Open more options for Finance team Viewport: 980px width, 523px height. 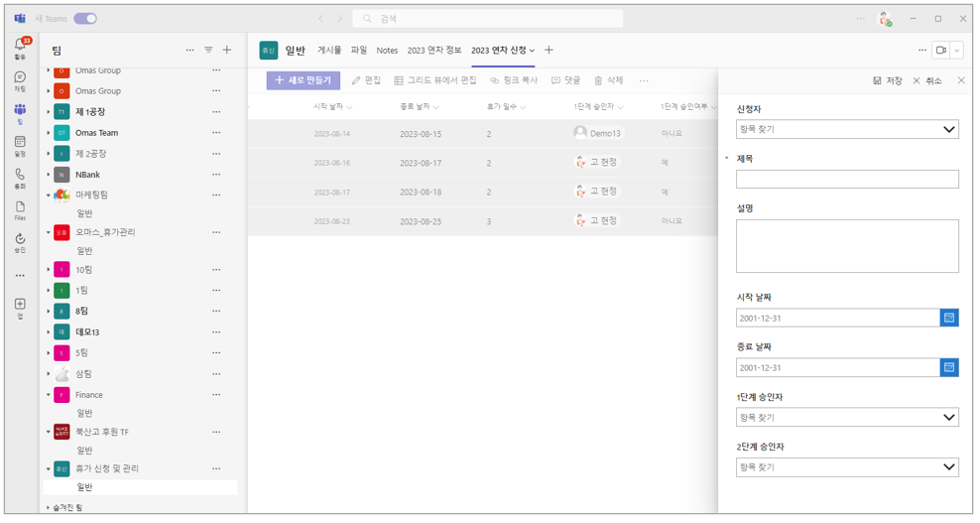[x=216, y=395]
